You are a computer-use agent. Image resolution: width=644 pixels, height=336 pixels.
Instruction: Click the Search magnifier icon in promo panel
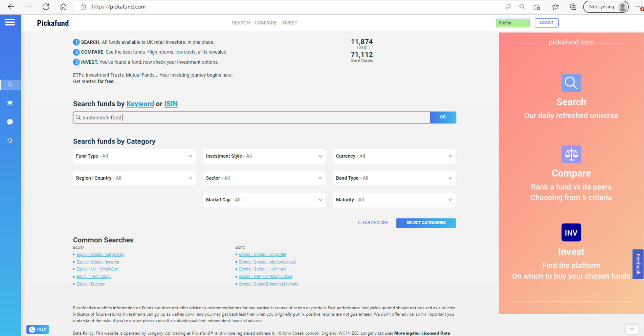click(571, 83)
